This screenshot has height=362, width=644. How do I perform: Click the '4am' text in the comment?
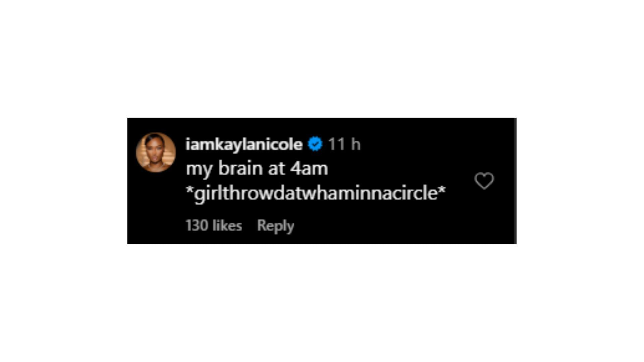coord(309,168)
